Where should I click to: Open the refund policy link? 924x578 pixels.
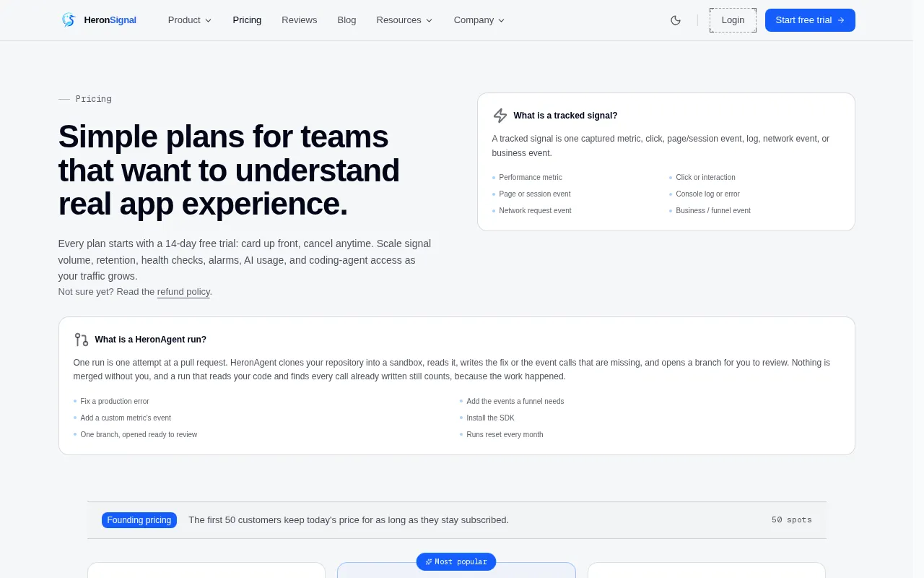pos(183,292)
